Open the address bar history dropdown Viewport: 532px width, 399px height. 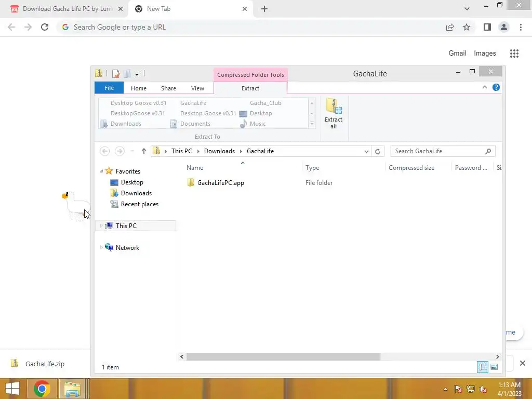(366, 151)
